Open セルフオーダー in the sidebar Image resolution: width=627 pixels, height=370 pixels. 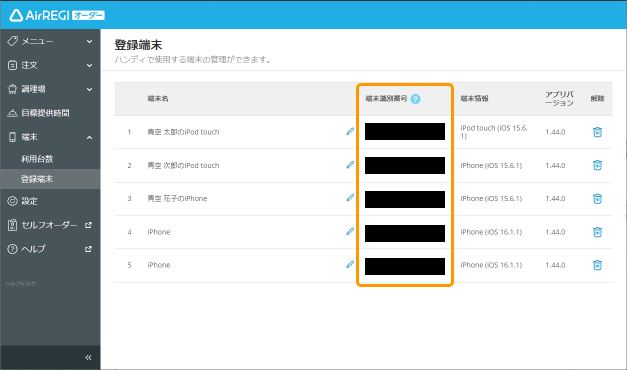(x=50, y=225)
